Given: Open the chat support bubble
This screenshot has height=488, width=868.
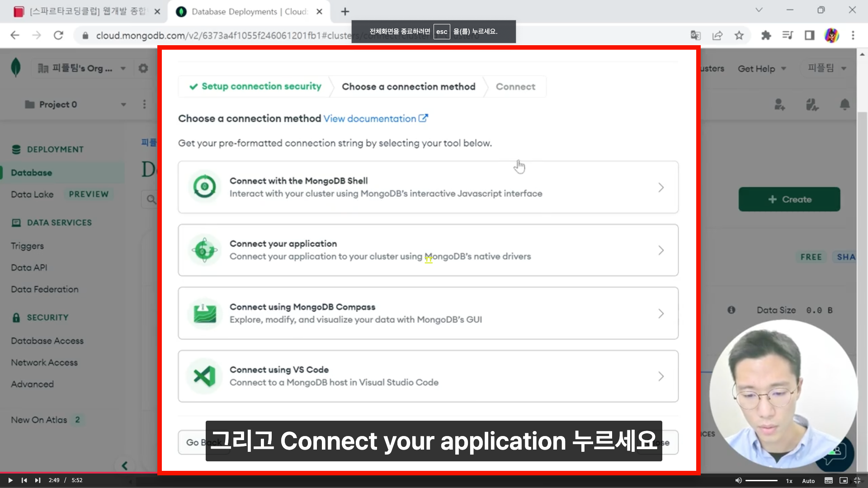Looking at the screenshot, I should coord(834,454).
